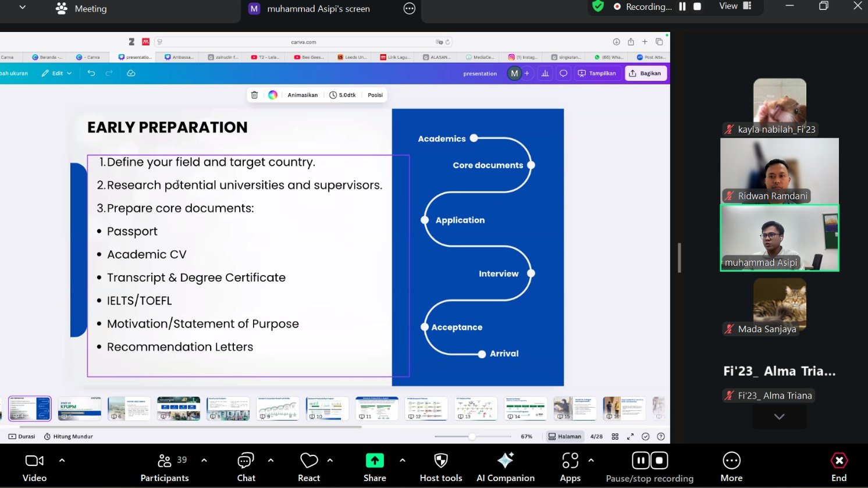Toggle the Video camera
This screenshot has width=868, height=488.
pyautogui.click(x=34, y=467)
